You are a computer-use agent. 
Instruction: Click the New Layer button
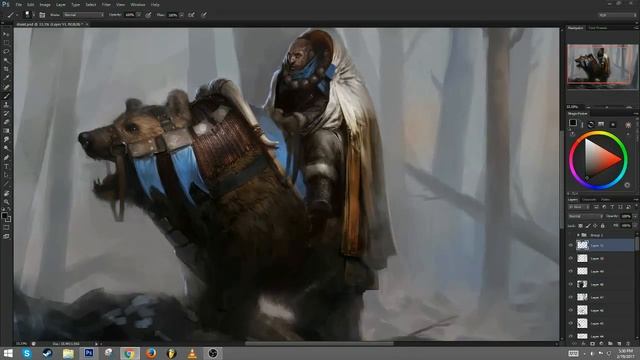coord(619,344)
